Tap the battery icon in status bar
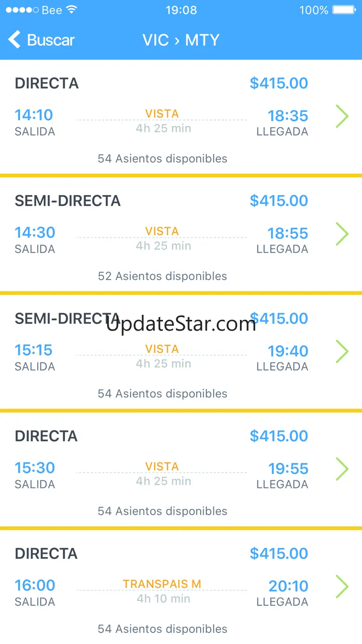 tap(344, 10)
